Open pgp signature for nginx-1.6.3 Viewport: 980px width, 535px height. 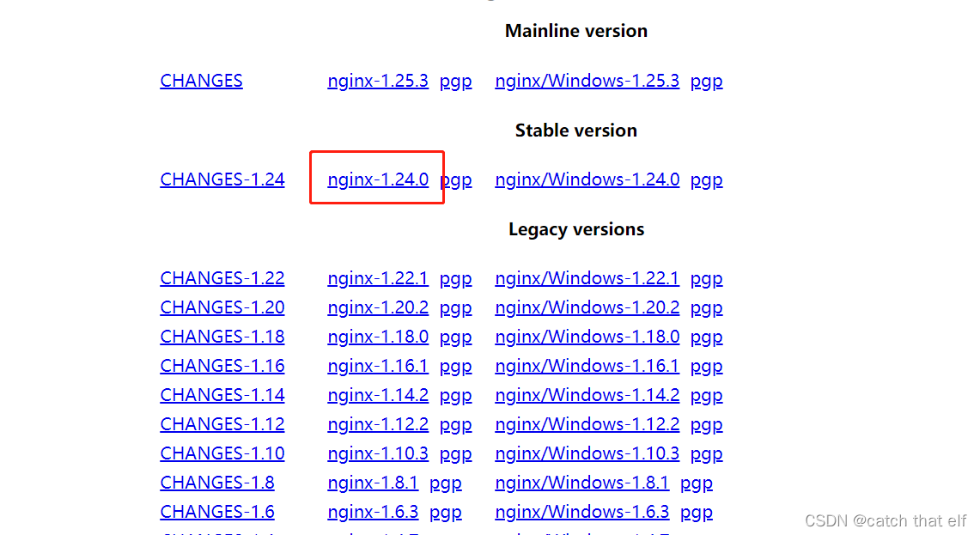(446, 511)
